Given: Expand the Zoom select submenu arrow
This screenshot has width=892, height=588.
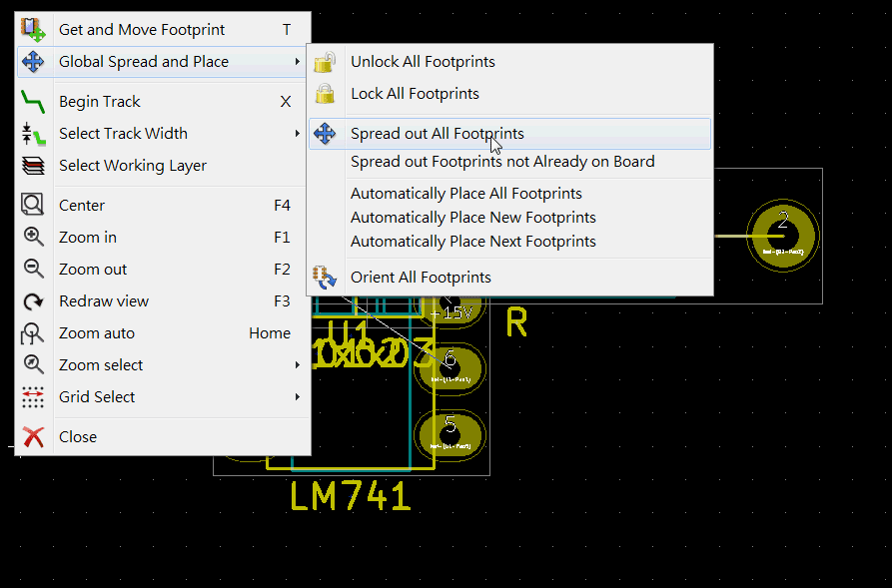Looking at the screenshot, I should pyautogui.click(x=297, y=364).
